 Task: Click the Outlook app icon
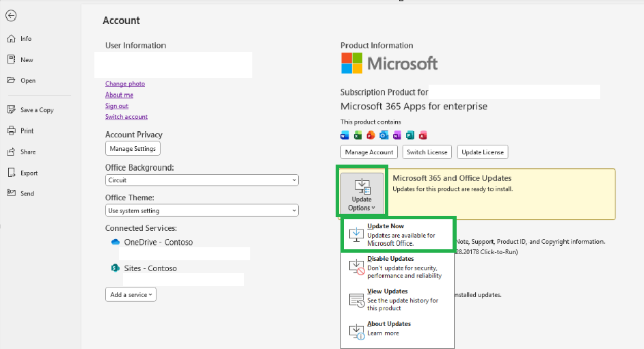tap(384, 135)
